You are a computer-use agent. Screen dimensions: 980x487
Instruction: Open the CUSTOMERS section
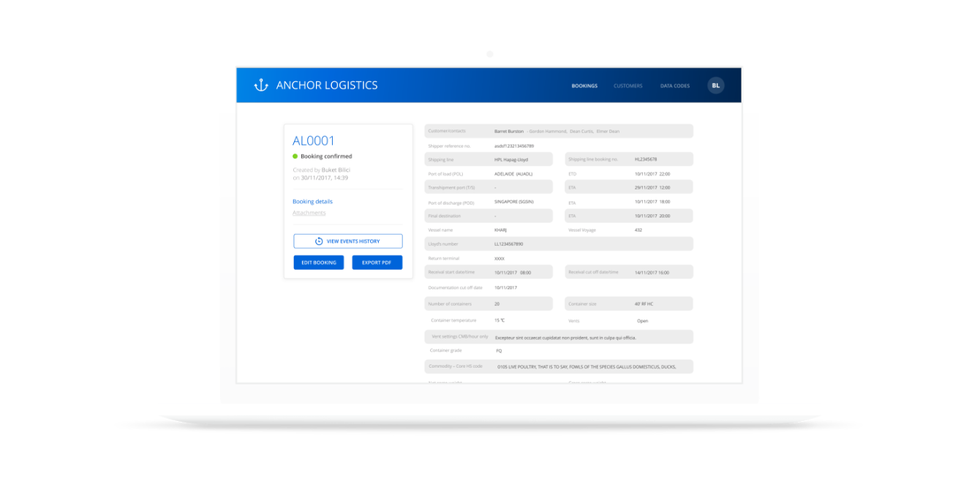point(628,86)
